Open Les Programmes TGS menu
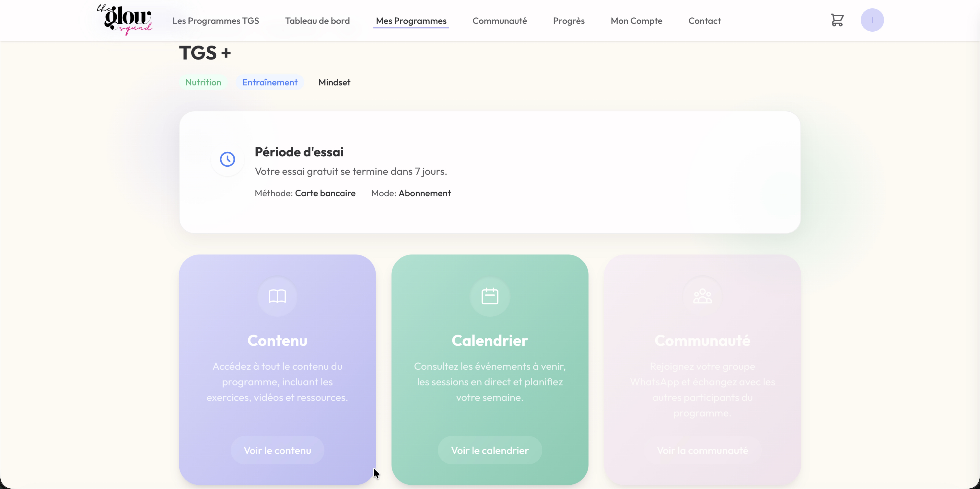980x489 pixels. [x=216, y=21]
